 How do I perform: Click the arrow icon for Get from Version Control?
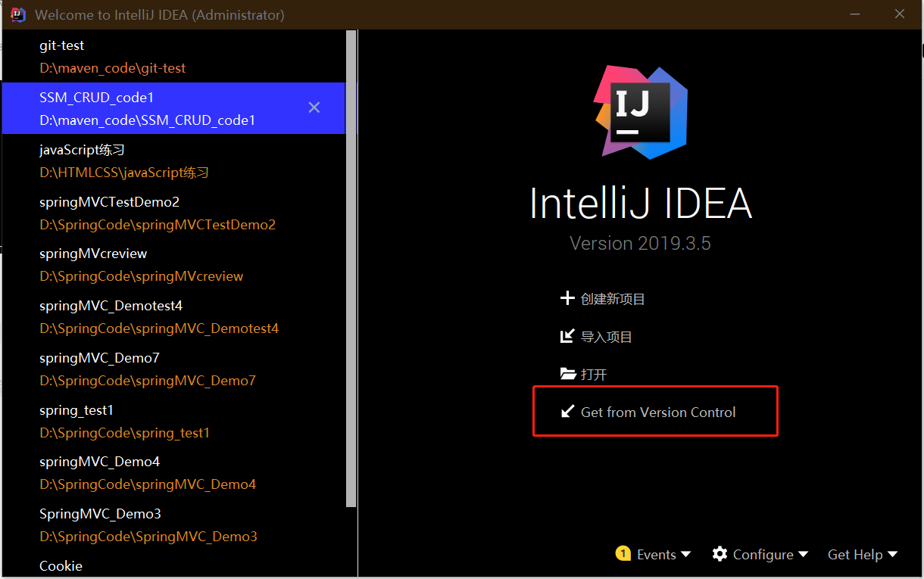click(567, 411)
